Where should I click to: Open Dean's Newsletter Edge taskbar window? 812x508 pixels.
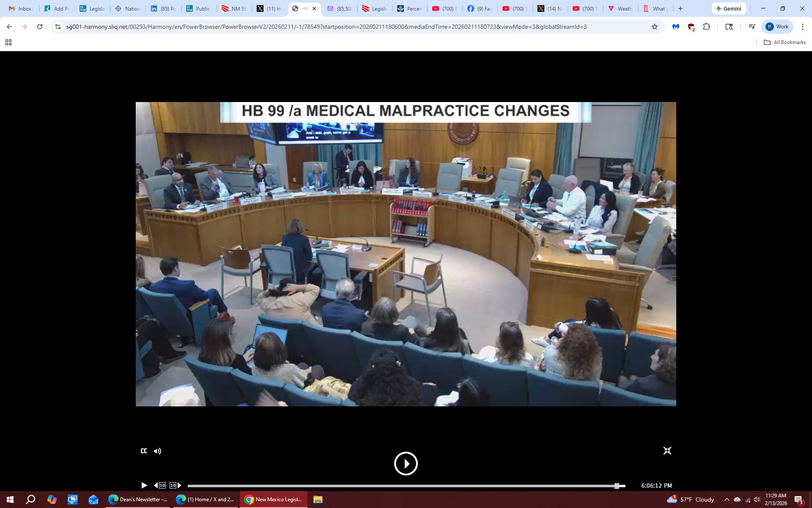tap(138, 500)
